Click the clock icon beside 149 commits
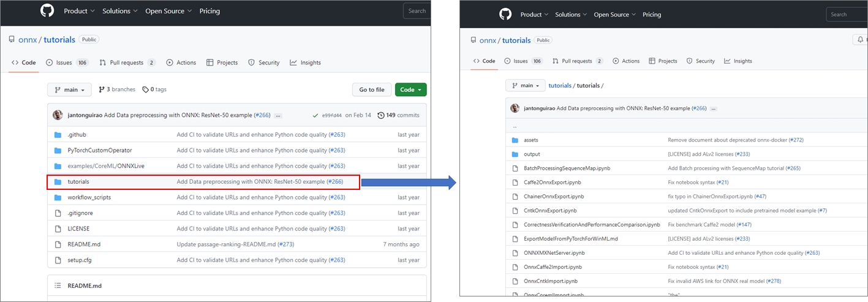 tap(381, 115)
